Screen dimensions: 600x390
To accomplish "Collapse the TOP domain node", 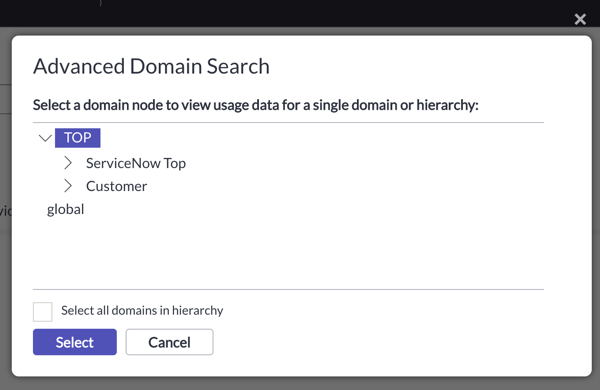I will [x=45, y=138].
